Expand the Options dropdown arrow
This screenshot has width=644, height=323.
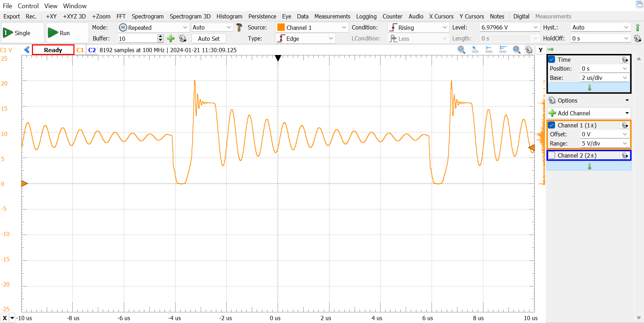coord(627,100)
